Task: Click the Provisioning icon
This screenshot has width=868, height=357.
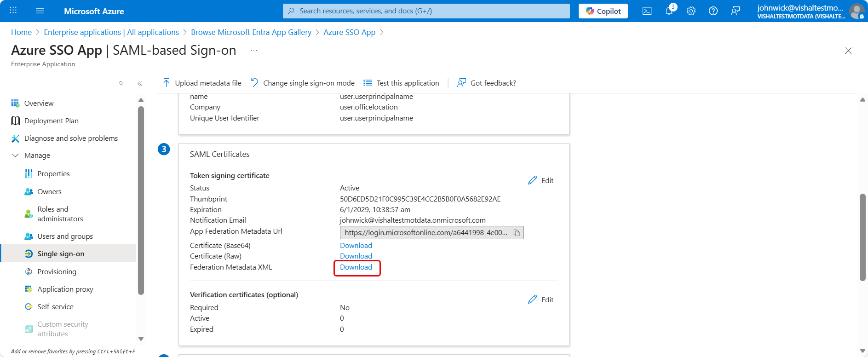Action: (x=29, y=271)
